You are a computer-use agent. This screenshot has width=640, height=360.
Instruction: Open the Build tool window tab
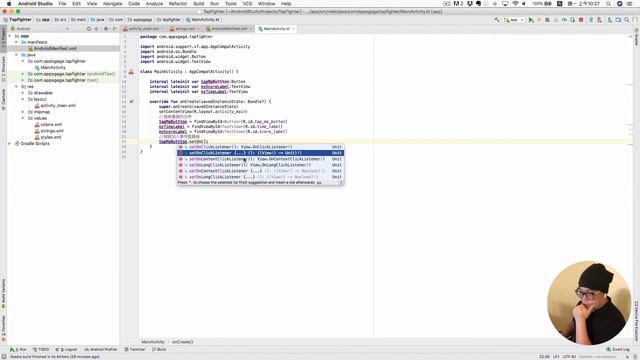(x=159, y=350)
